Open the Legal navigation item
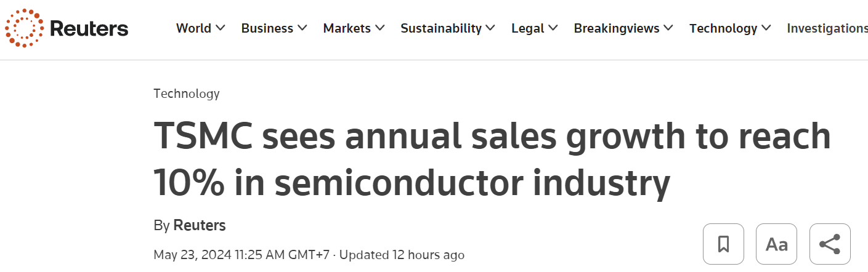This screenshot has width=868, height=272. [x=528, y=28]
